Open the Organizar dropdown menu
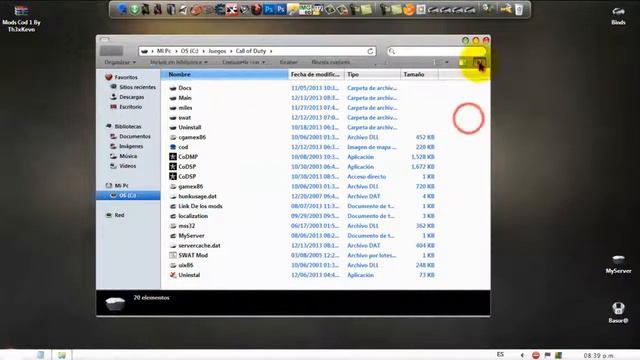Screen dimensions: 640x360 120,62
